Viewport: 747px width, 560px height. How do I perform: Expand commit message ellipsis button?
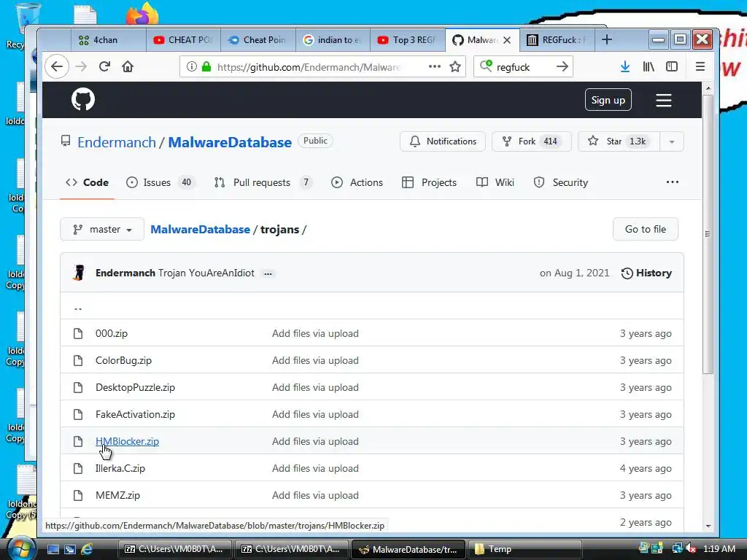click(268, 274)
